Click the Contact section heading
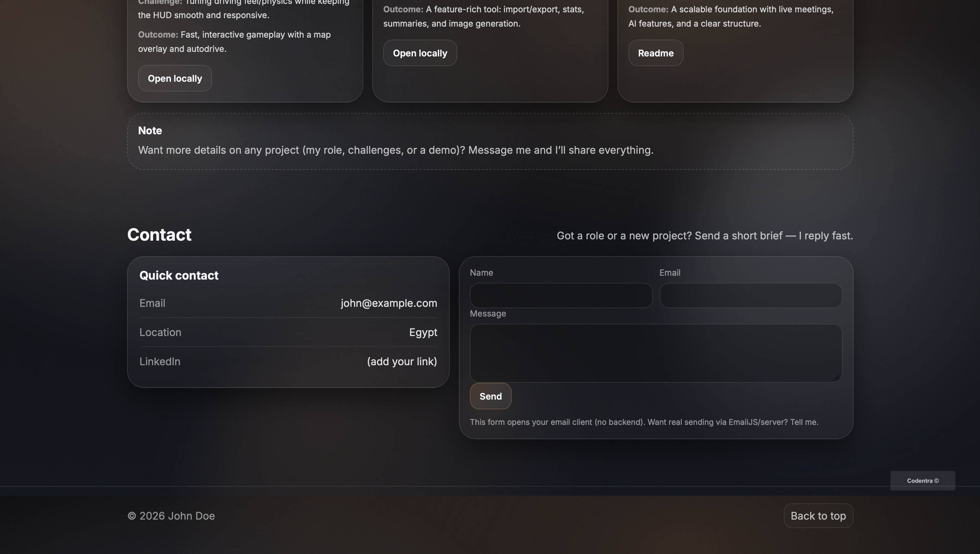The height and width of the screenshot is (554, 980). [x=159, y=235]
